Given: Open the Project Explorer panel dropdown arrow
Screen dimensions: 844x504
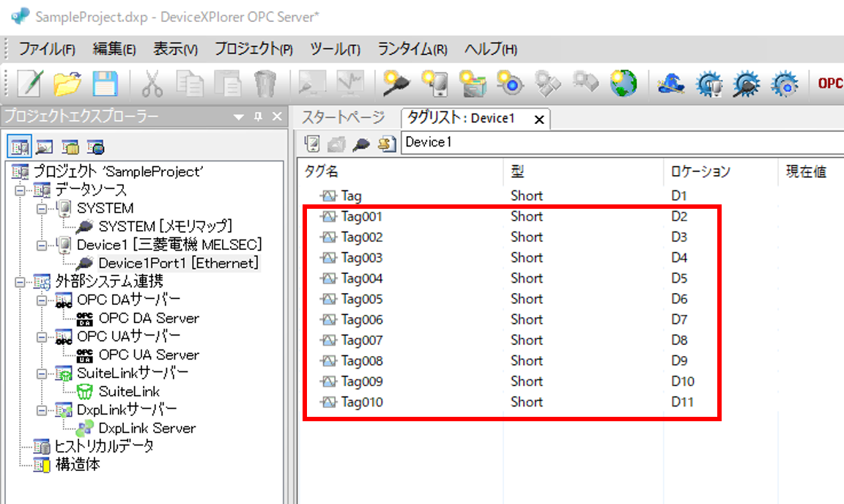Looking at the screenshot, I should click(x=239, y=117).
